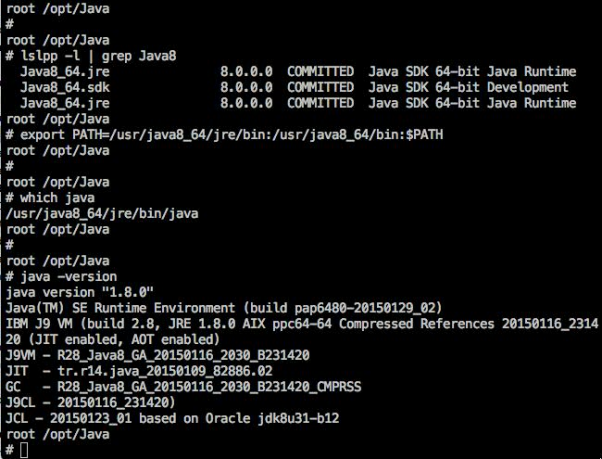
Task: Click the 'GC - R28_Java8_GA' CMPRSS line
Action: [x=182, y=386]
